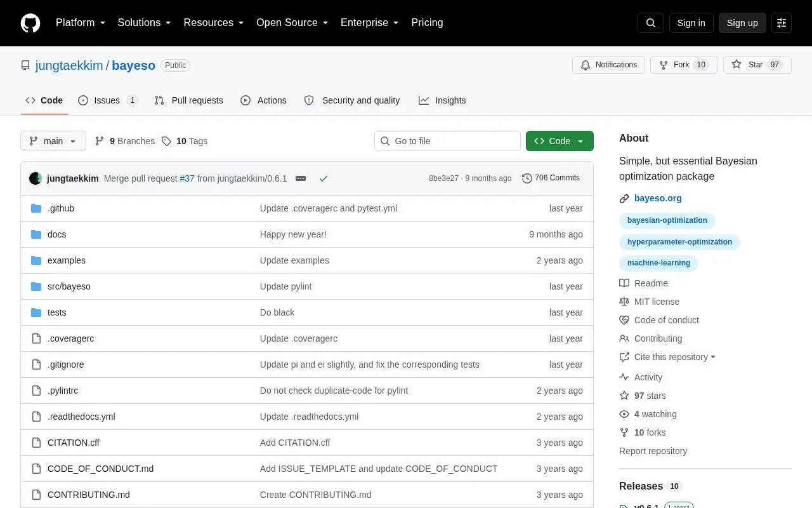
Task: Click the bayesian-optimization topic tag
Action: click(x=667, y=220)
